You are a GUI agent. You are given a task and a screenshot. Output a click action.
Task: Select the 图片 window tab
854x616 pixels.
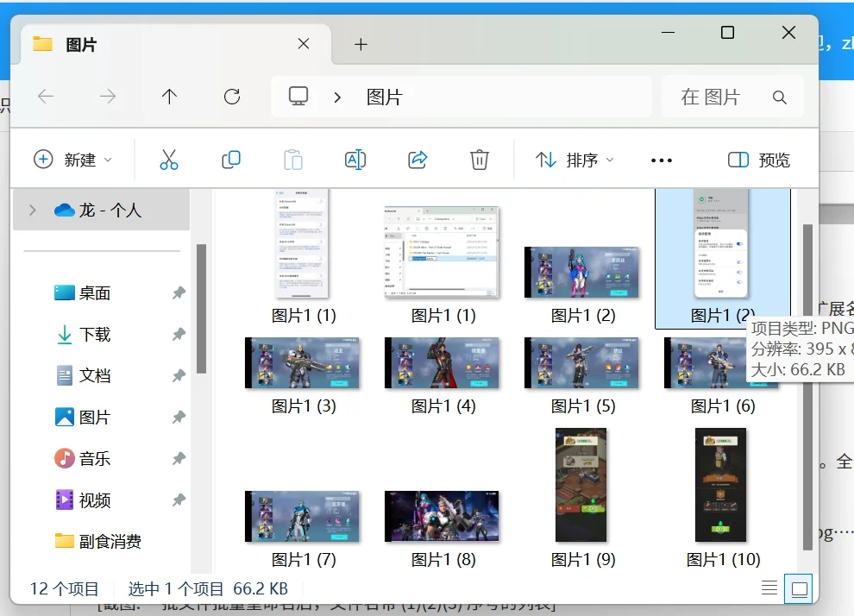pyautogui.click(x=175, y=44)
